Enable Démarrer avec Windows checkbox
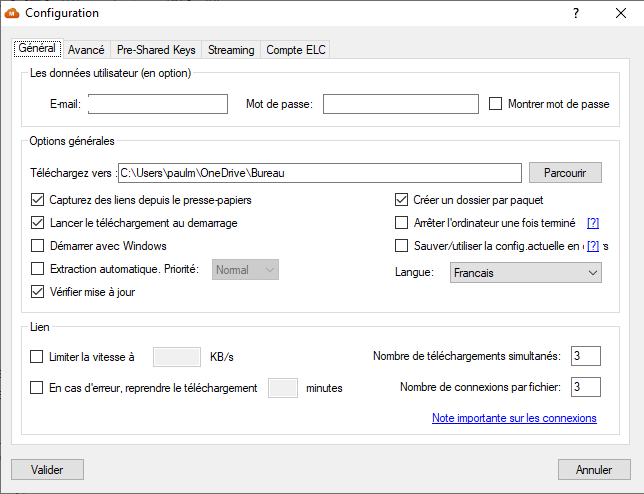644x494 pixels. pyautogui.click(x=38, y=246)
